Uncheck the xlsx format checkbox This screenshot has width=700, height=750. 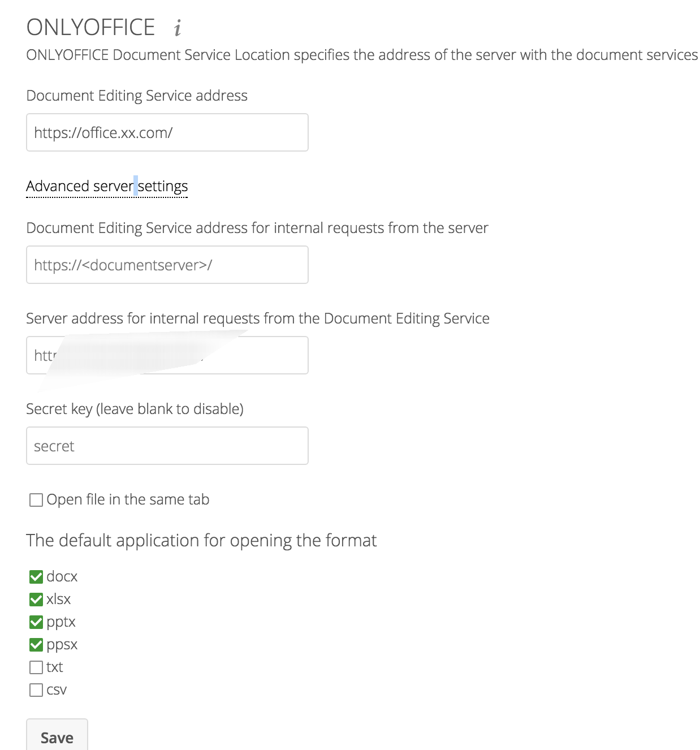[36, 599]
